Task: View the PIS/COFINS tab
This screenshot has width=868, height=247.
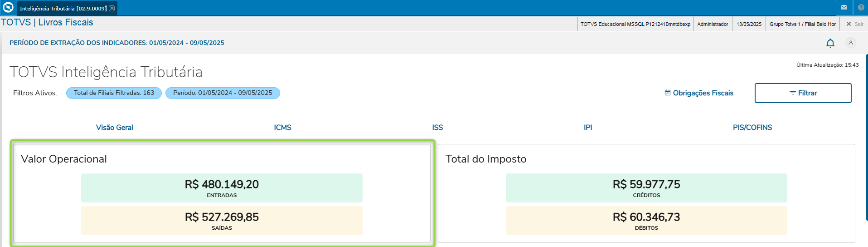Action: [x=752, y=128]
